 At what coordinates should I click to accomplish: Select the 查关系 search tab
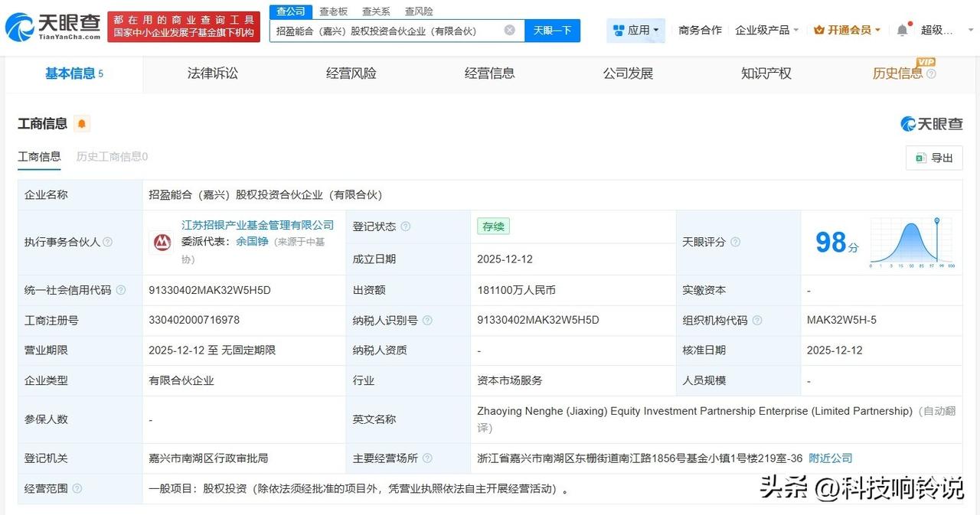[376, 11]
